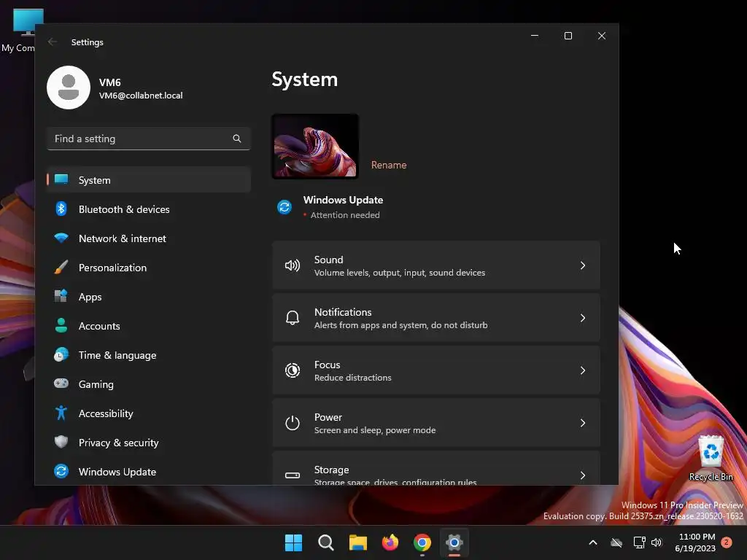Click the volume icon in system tray
Image resolution: width=747 pixels, height=560 pixels.
(x=657, y=542)
